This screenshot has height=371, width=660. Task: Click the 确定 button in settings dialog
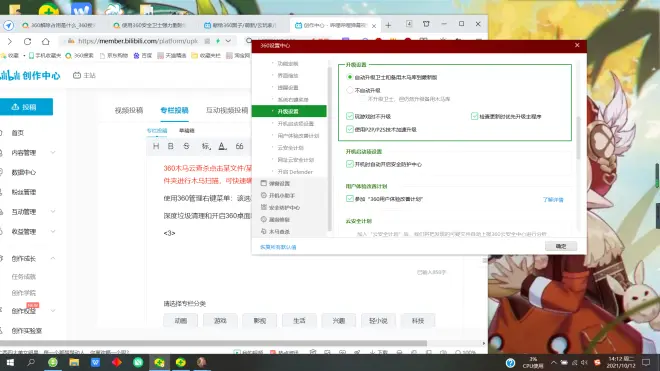point(561,246)
